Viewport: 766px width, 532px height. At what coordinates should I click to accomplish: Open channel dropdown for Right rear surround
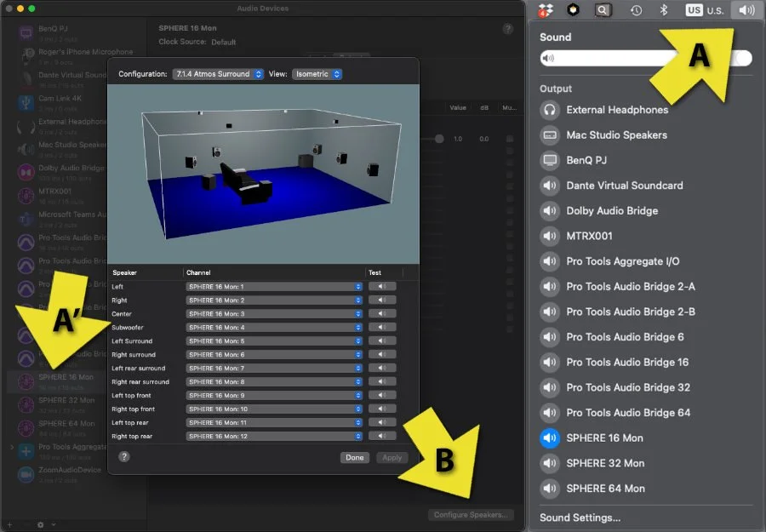tap(274, 382)
